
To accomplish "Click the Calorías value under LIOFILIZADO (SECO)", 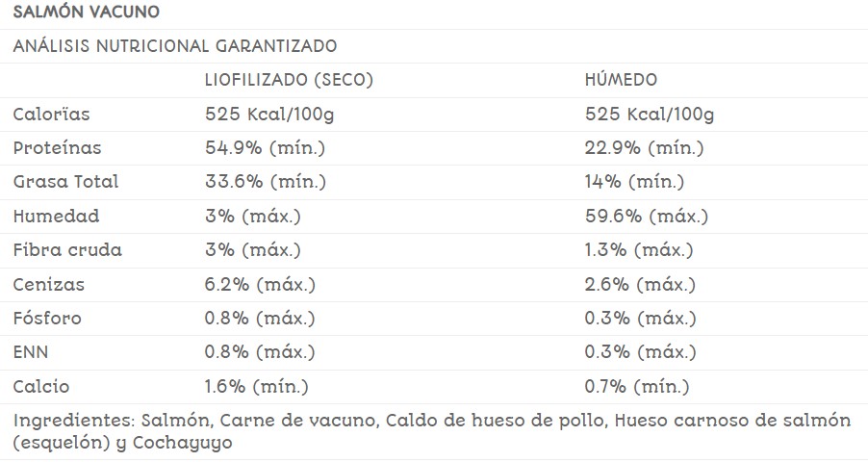I will coord(269,115).
